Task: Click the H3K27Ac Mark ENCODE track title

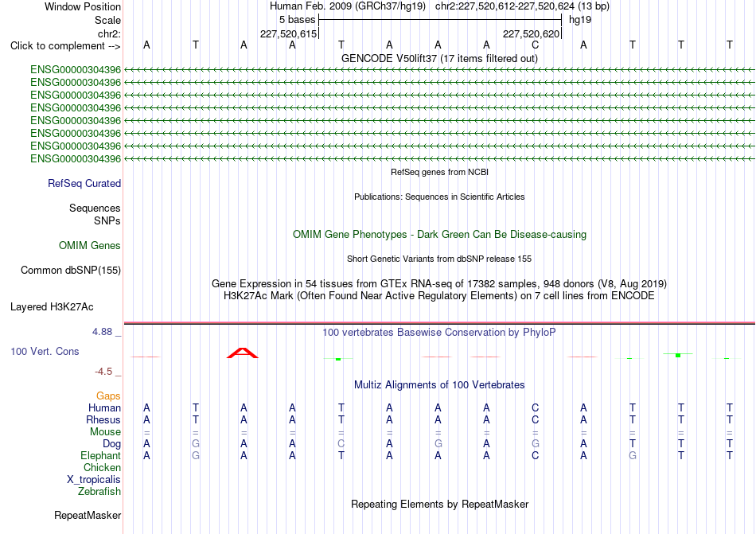Action: pos(439,296)
